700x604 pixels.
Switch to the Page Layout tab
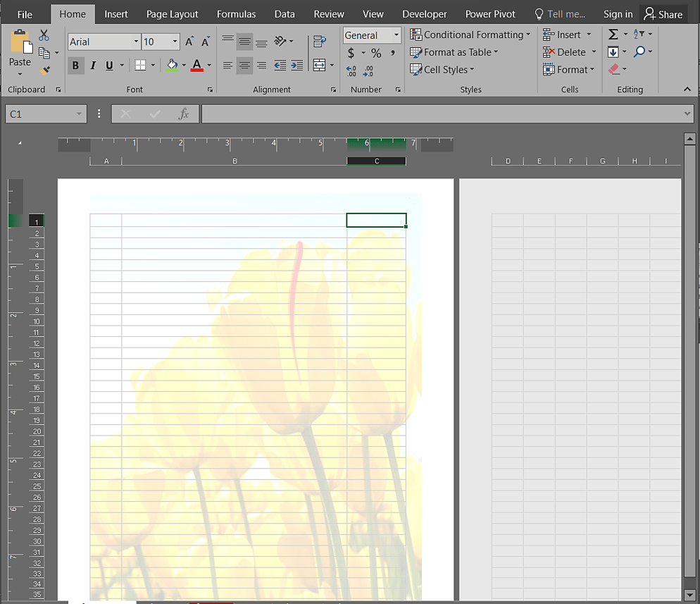pos(172,14)
